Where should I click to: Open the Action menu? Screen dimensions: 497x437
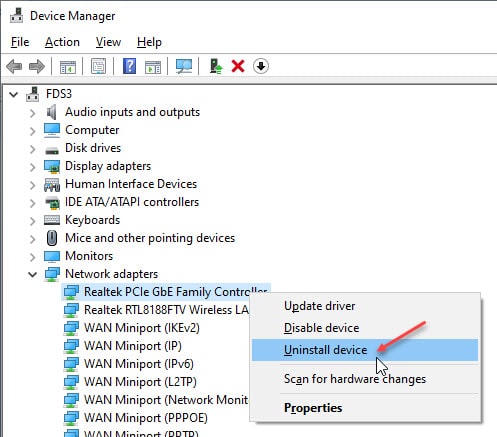click(62, 42)
